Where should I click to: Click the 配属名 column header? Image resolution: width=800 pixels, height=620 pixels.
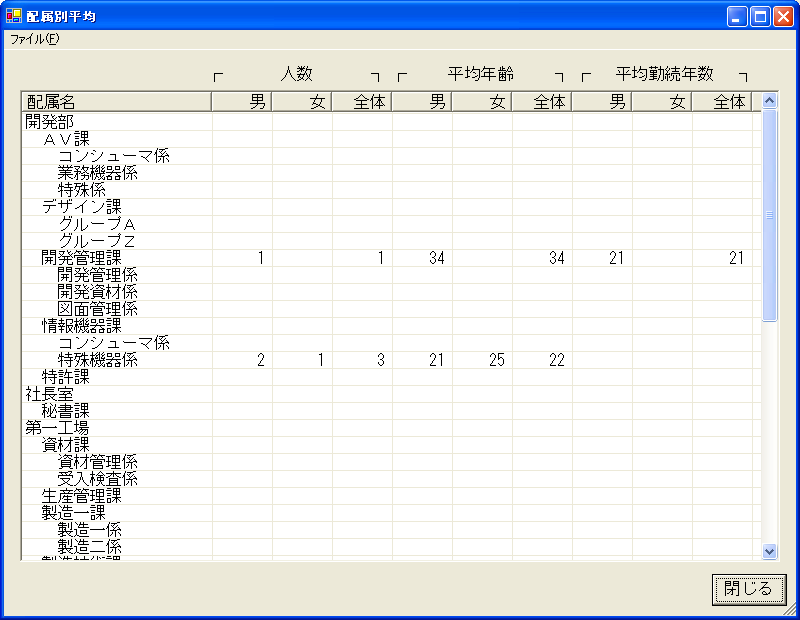click(116, 101)
